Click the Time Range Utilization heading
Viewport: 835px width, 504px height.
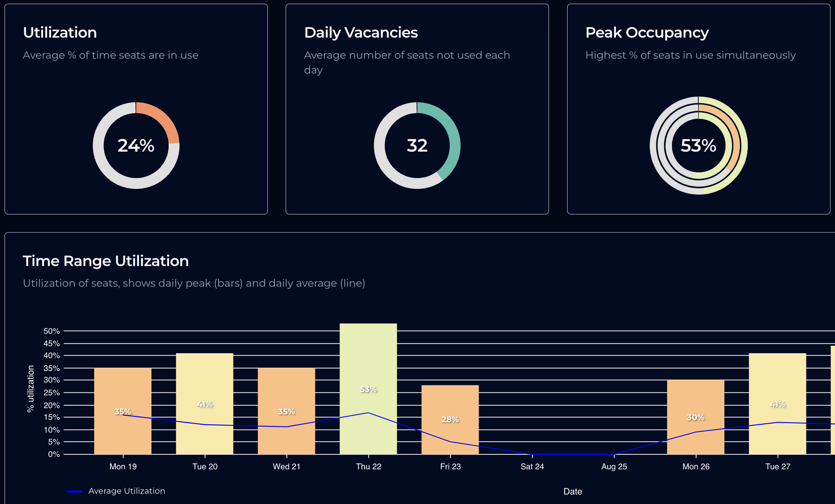coord(106,261)
